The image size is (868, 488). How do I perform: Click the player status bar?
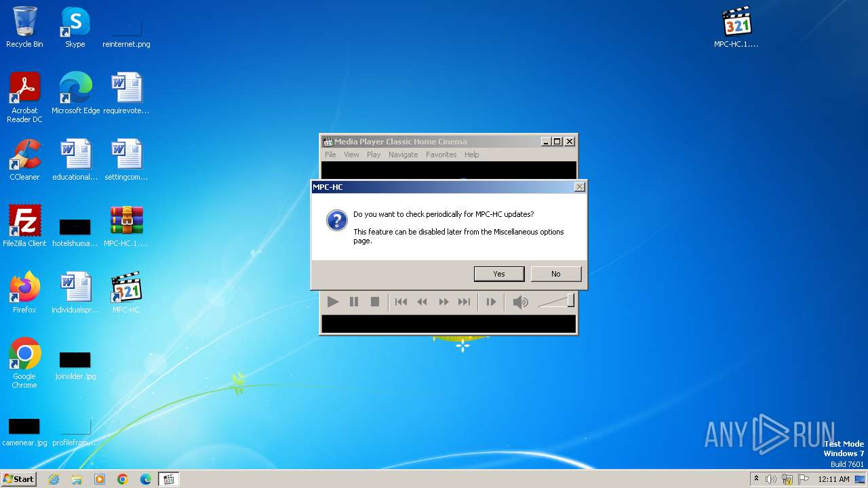pos(448,324)
